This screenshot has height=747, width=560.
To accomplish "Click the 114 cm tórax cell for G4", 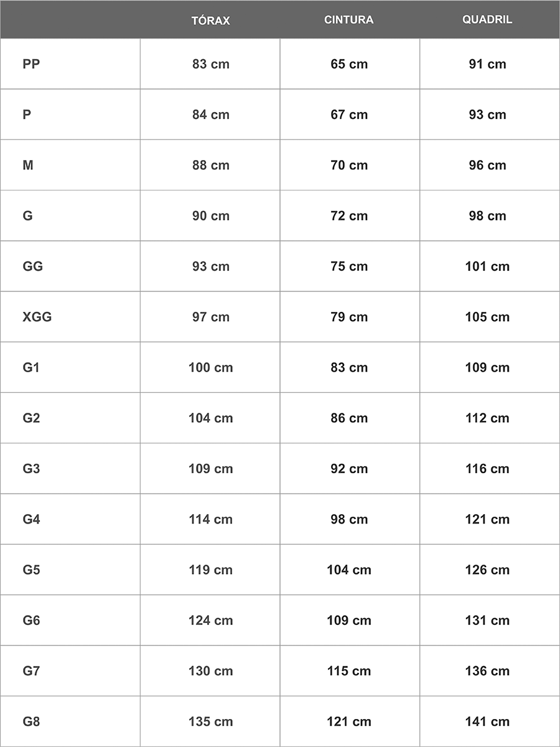I will click(x=210, y=519).
